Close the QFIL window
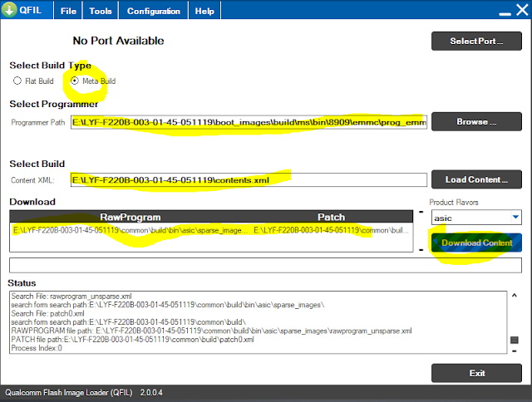532x402 pixels. (x=522, y=10)
